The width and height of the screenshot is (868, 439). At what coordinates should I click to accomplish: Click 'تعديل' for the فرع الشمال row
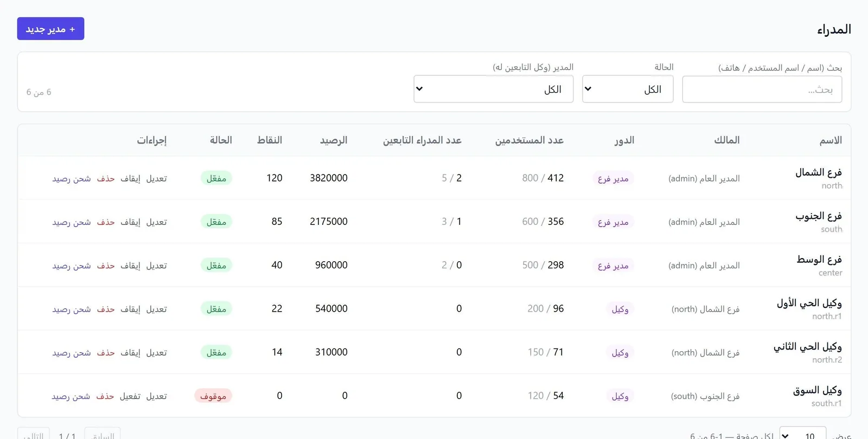[157, 178]
